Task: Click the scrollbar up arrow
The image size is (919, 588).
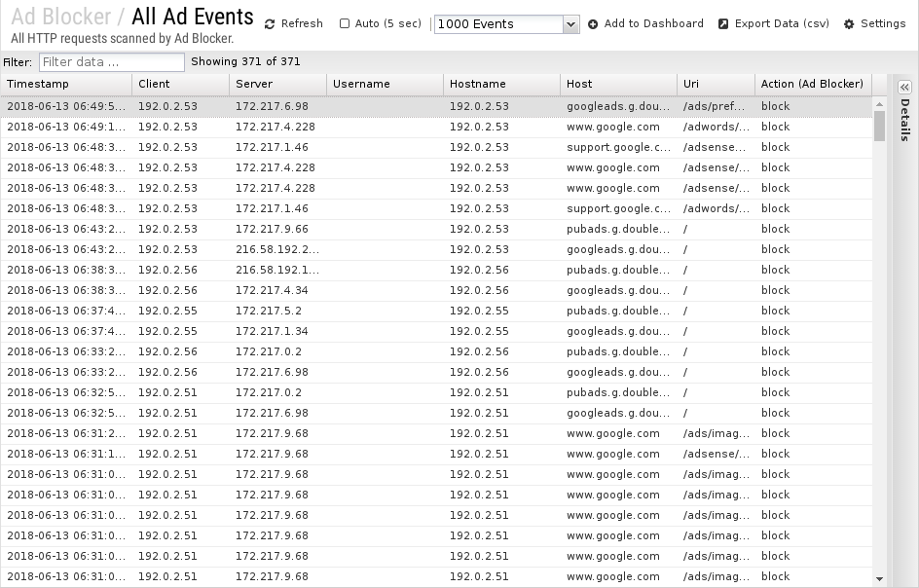Action: click(x=879, y=104)
